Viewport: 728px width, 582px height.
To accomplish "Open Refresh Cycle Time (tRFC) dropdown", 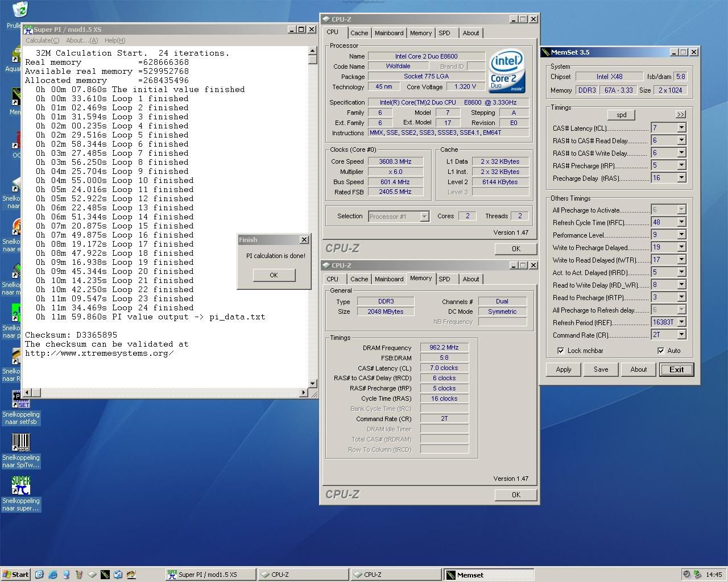I will pyautogui.click(x=681, y=222).
